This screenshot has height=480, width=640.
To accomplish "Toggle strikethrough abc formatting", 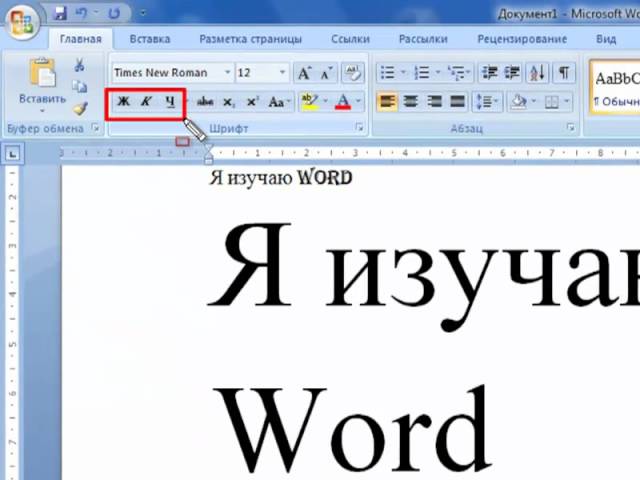I will (205, 102).
